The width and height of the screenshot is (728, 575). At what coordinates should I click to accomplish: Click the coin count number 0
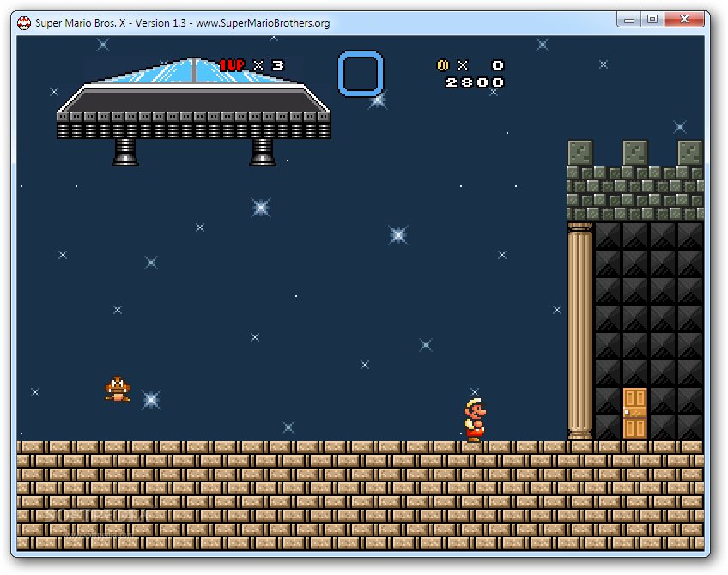coord(498,65)
